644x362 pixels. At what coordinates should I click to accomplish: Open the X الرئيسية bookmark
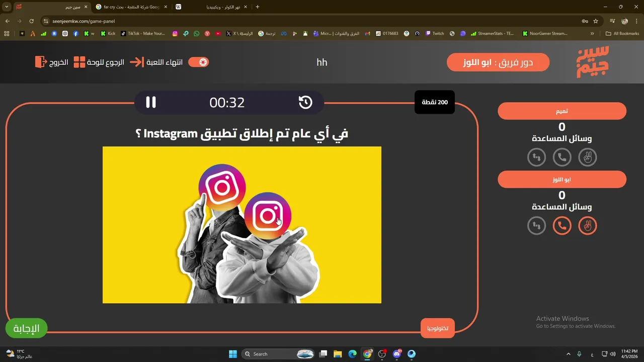[x=239, y=34]
